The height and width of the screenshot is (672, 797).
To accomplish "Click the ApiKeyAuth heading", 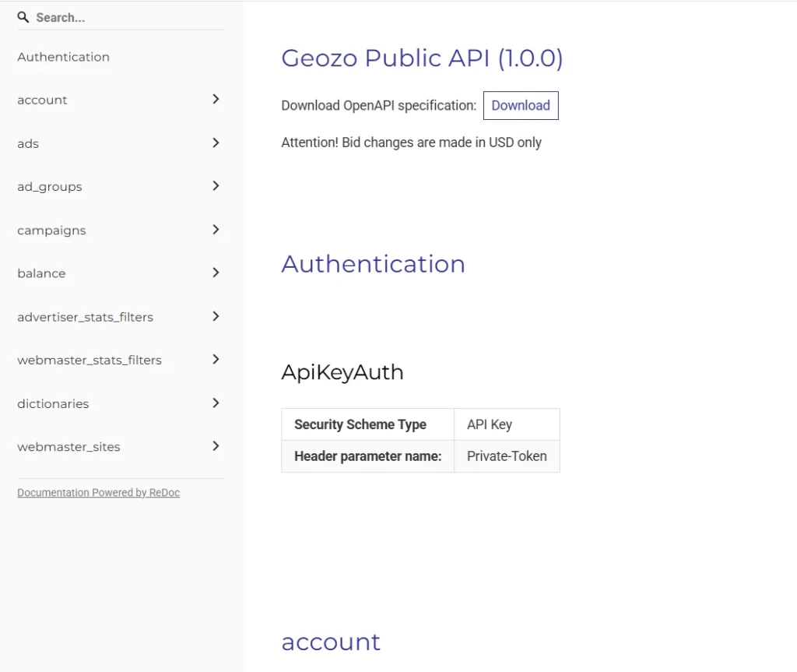I will (342, 372).
